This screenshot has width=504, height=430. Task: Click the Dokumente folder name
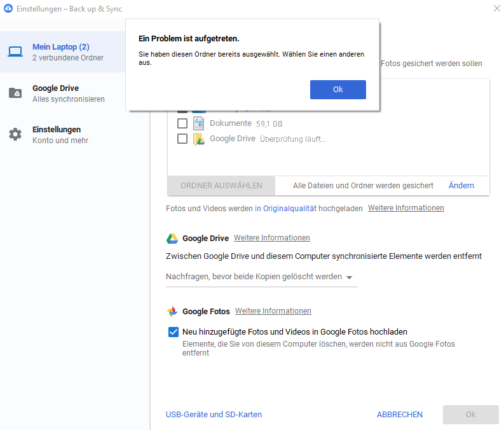(231, 123)
